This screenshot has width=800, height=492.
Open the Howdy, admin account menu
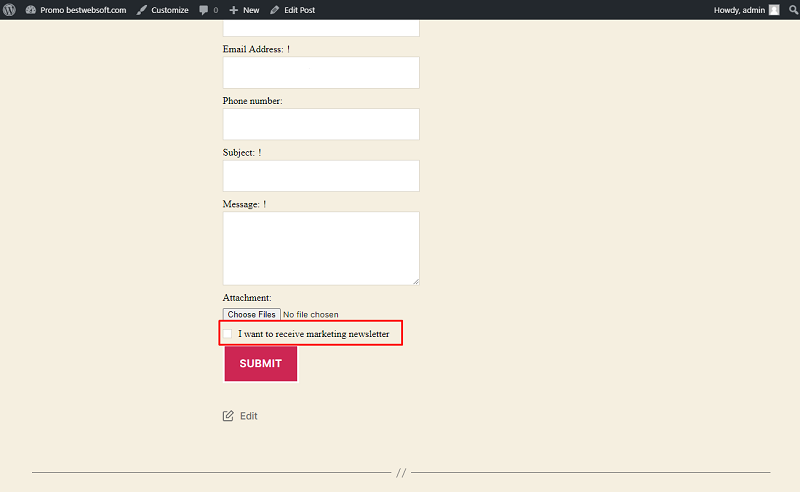pyautogui.click(x=746, y=10)
